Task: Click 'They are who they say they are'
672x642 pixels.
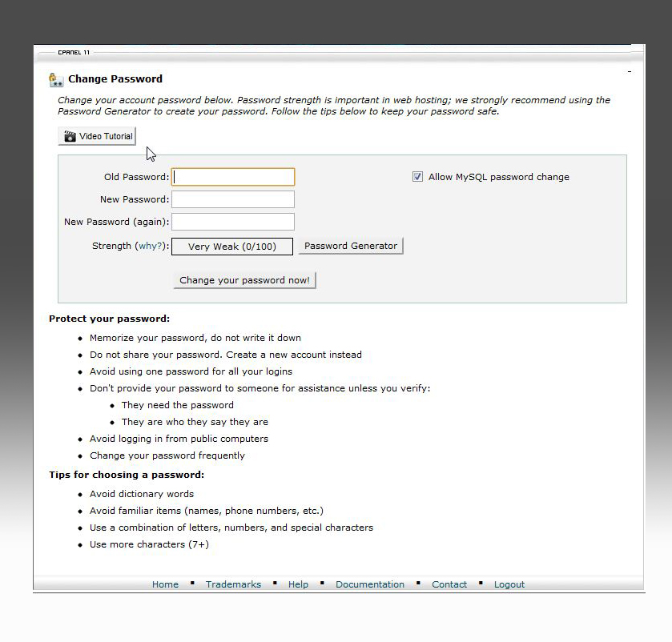Action: pyautogui.click(x=195, y=422)
